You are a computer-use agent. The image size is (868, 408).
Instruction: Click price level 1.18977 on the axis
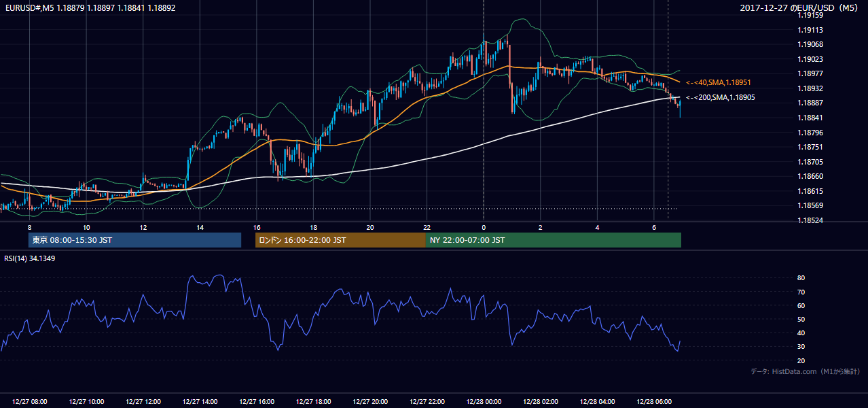point(810,74)
